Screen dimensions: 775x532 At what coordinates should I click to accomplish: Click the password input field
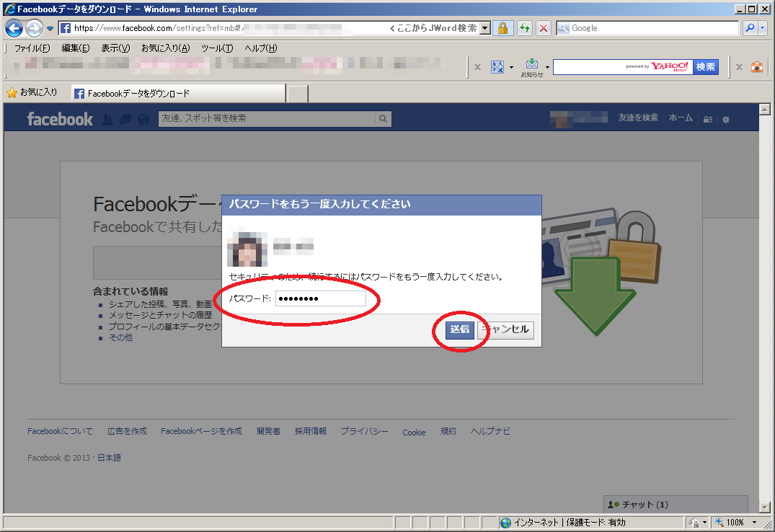tap(320, 298)
